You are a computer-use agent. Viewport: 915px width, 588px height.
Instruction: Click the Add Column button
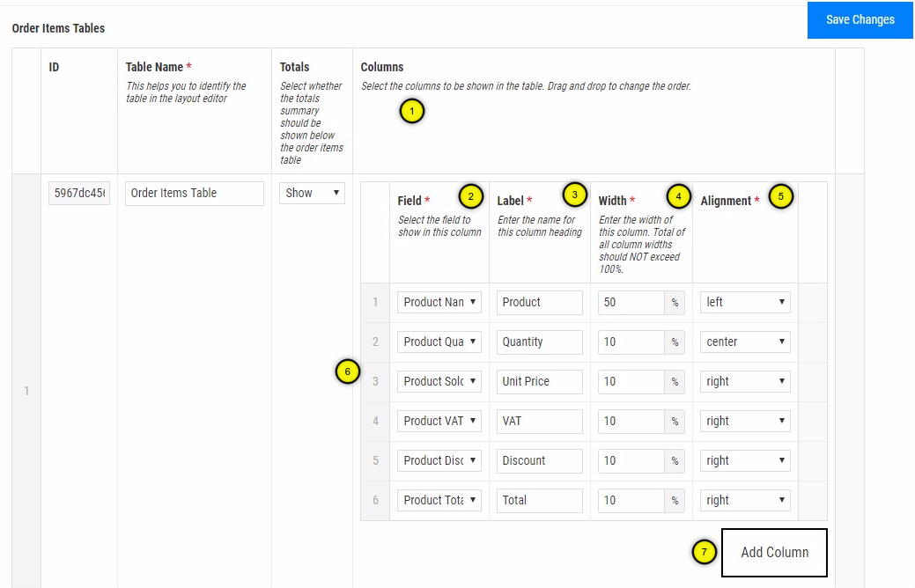click(x=774, y=553)
